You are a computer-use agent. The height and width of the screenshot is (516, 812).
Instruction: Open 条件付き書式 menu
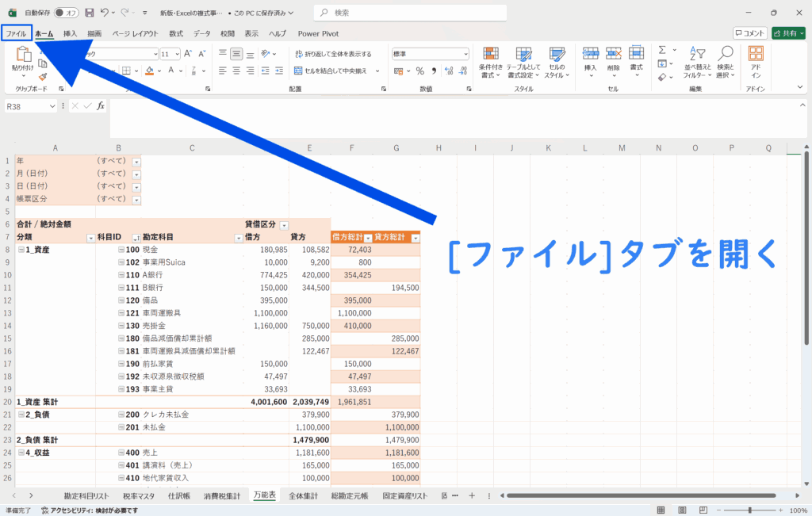491,60
